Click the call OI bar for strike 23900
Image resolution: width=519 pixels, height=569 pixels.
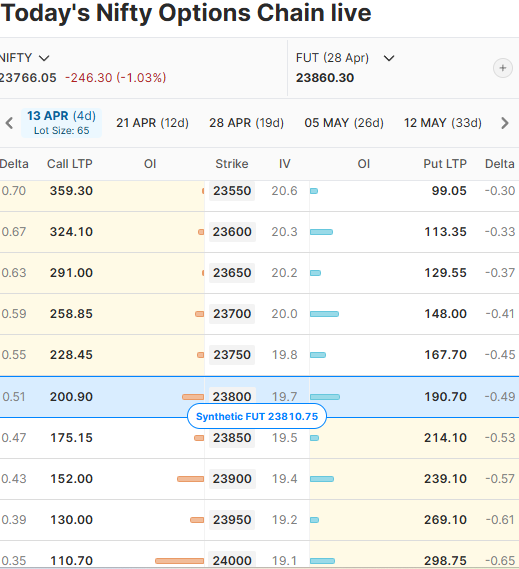coord(191,479)
